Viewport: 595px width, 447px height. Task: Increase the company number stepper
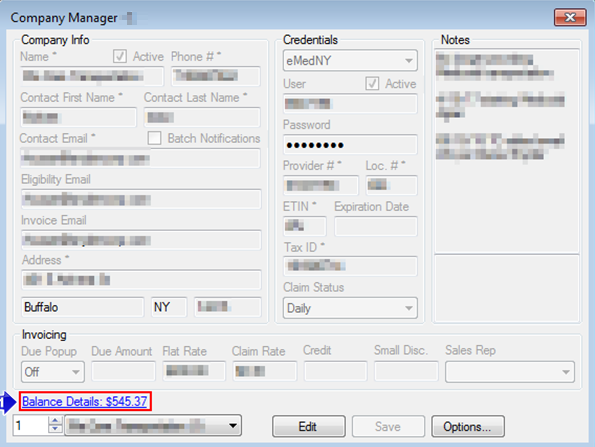click(55, 421)
